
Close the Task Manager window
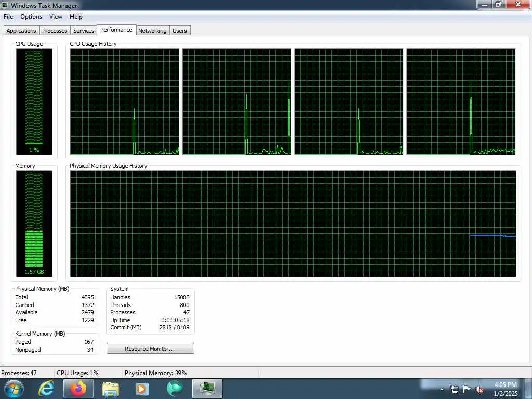click(518, 4)
